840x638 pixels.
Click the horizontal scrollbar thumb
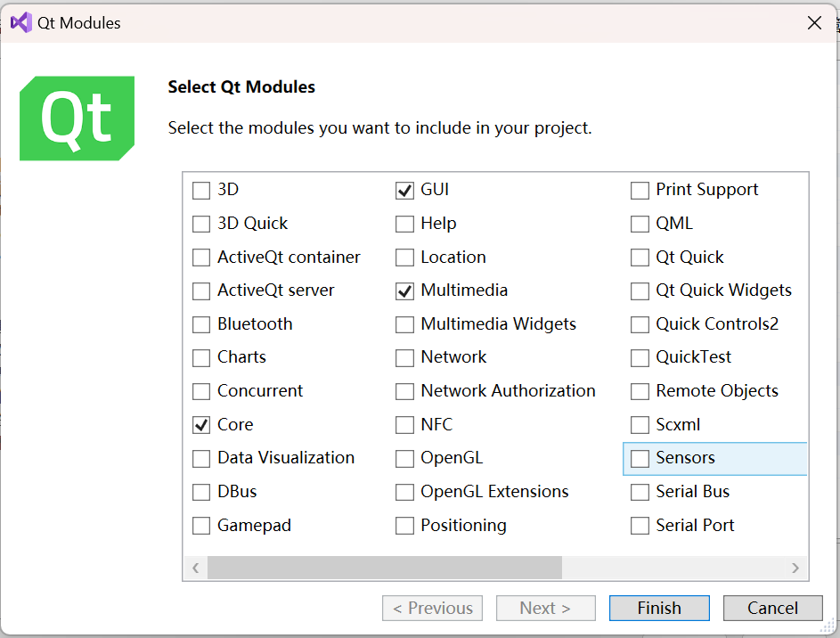tap(385, 568)
